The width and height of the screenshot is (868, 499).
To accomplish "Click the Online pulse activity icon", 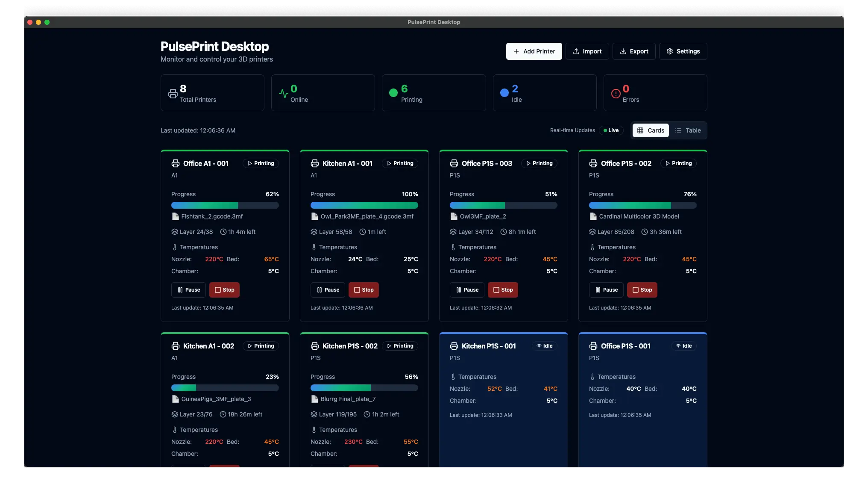I will click(283, 93).
